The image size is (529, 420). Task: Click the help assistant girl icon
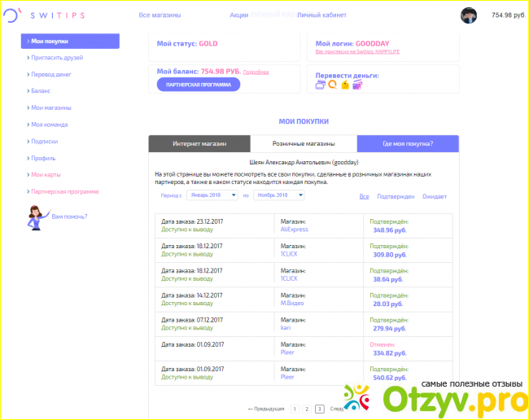click(x=37, y=217)
